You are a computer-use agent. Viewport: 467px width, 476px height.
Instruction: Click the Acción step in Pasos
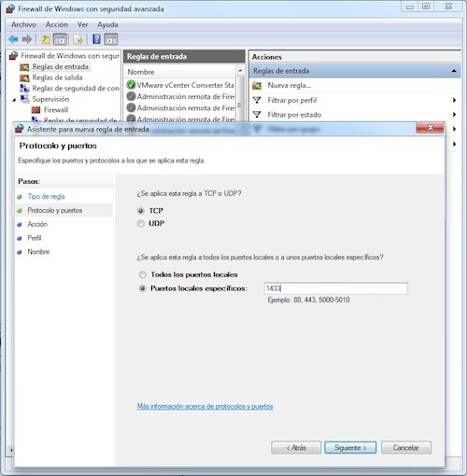tap(37, 224)
